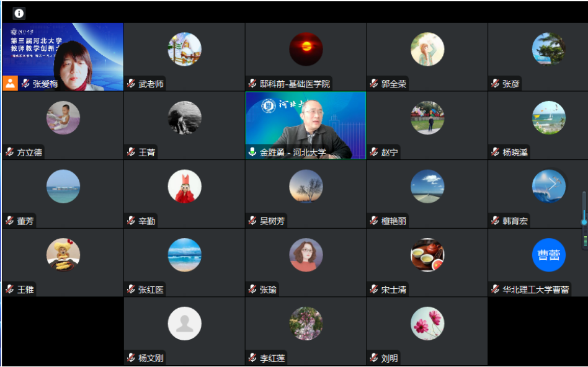Image resolution: width=588 pixels, height=367 pixels.
Task: Click 辛勤 red cartoon avatar
Action: pos(184,187)
